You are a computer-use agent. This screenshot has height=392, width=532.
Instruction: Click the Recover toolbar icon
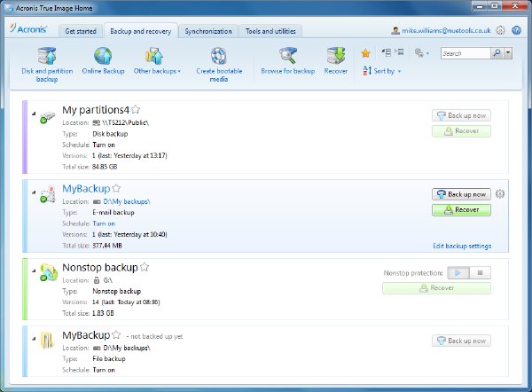335,61
